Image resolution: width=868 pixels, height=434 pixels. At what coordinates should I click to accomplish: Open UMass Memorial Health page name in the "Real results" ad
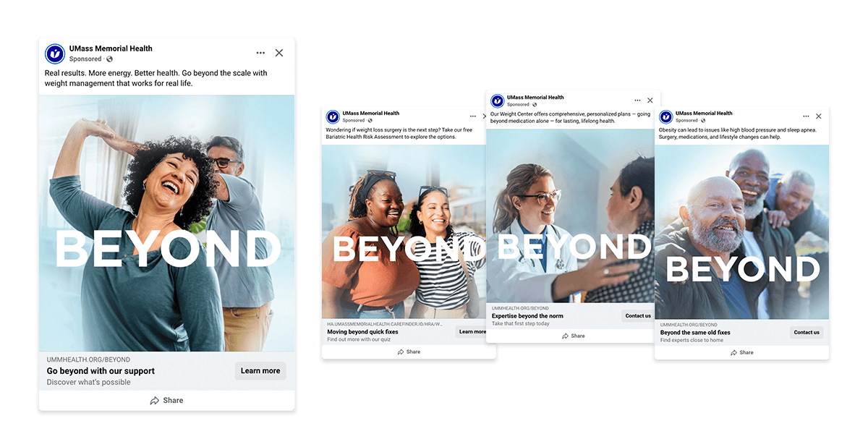[x=111, y=48]
